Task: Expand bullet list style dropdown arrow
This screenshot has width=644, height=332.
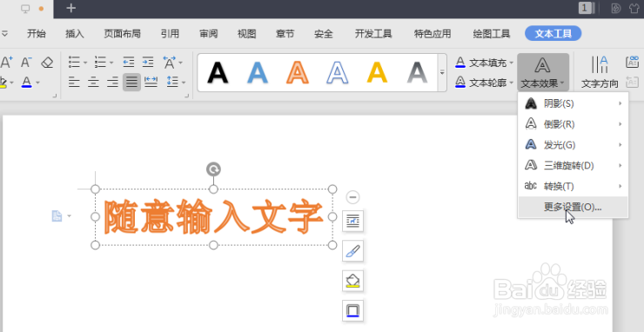Action: (x=85, y=63)
